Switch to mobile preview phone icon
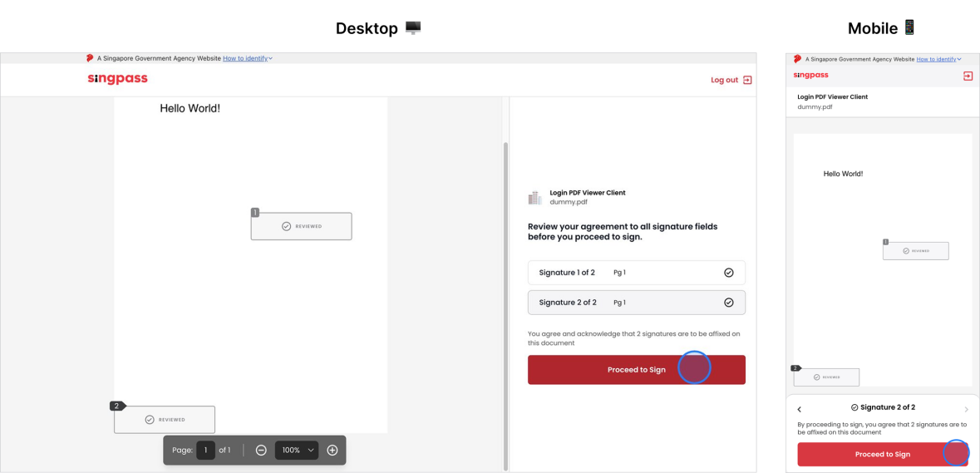Image resolution: width=980 pixels, height=473 pixels. pyautogui.click(x=909, y=27)
